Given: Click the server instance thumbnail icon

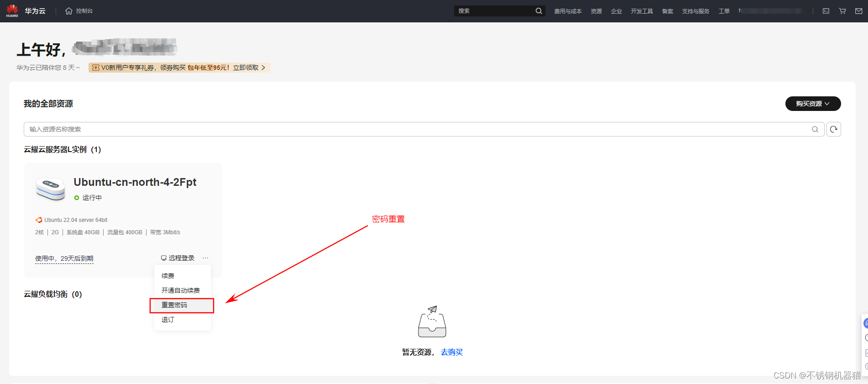Looking at the screenshot, I should pos(51,189).
